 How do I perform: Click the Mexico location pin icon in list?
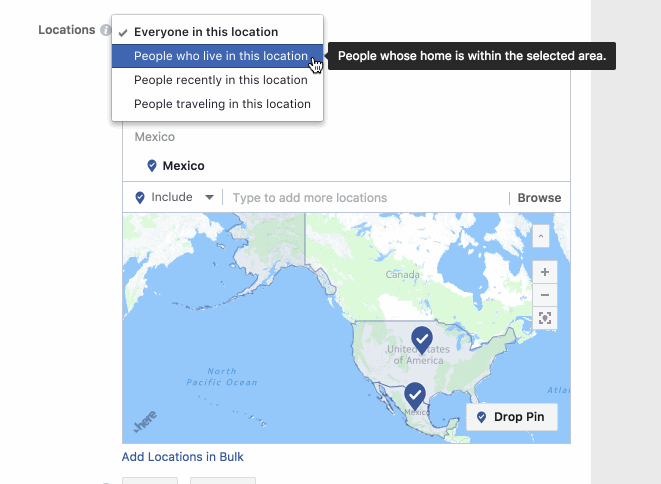(152, 166)
